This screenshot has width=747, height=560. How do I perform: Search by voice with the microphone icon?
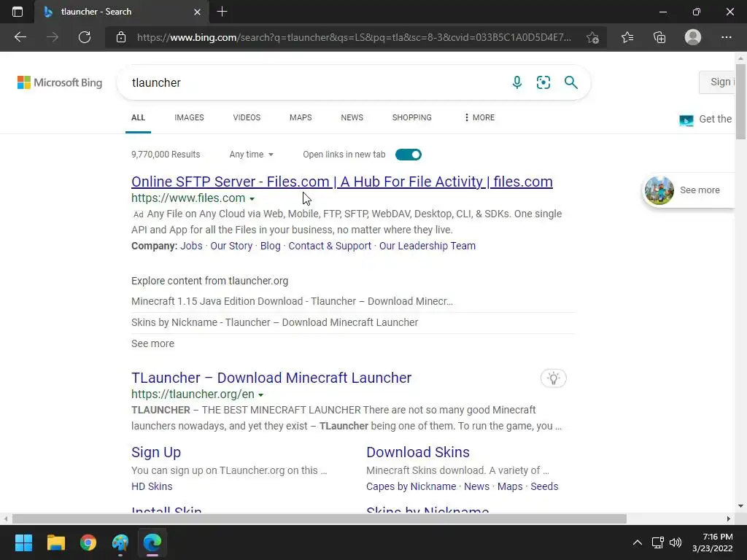[x=517, y=82]
